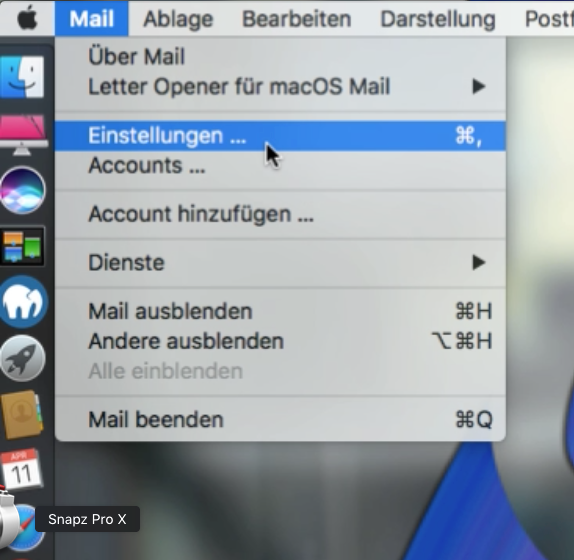Select Andere ausblenden
The image size is (574, 560).
pyautogui.click(x=280, y=341)
